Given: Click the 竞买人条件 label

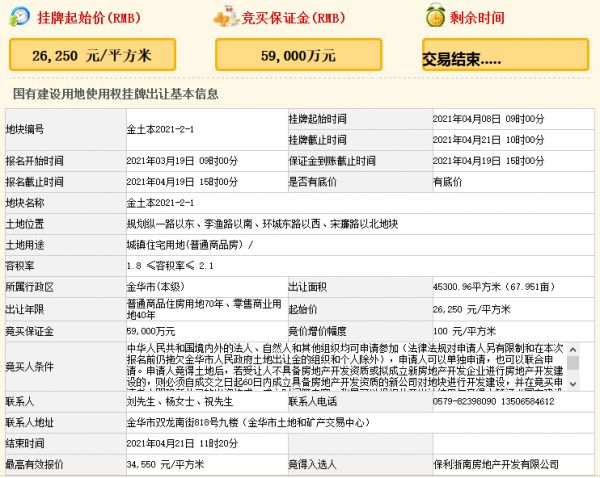Looking at the screenshot, I should (29, 367).
